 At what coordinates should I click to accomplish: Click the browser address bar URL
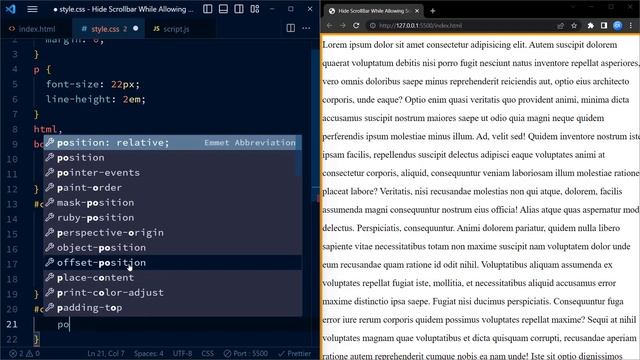click(x=420, y=25)
